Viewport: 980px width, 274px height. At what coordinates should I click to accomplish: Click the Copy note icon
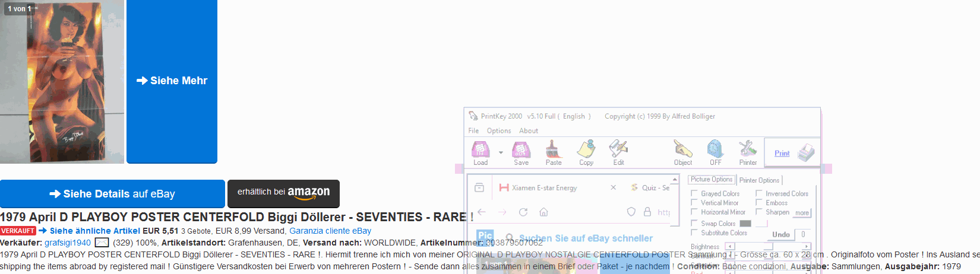point(586,149)
